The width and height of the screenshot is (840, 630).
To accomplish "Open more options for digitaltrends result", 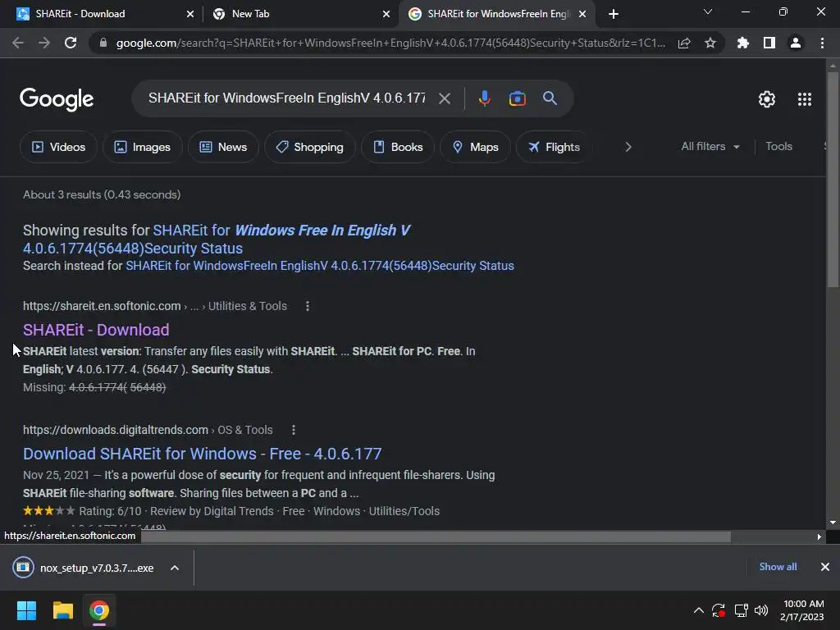I will point(294,430).
